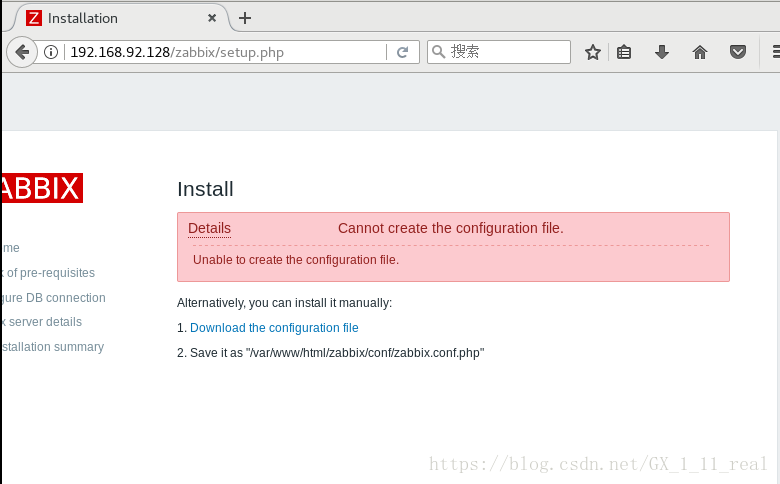This screenshot has width=780, height=484.
Task: Click the browser back arrow button
Action: coord(22,52)
